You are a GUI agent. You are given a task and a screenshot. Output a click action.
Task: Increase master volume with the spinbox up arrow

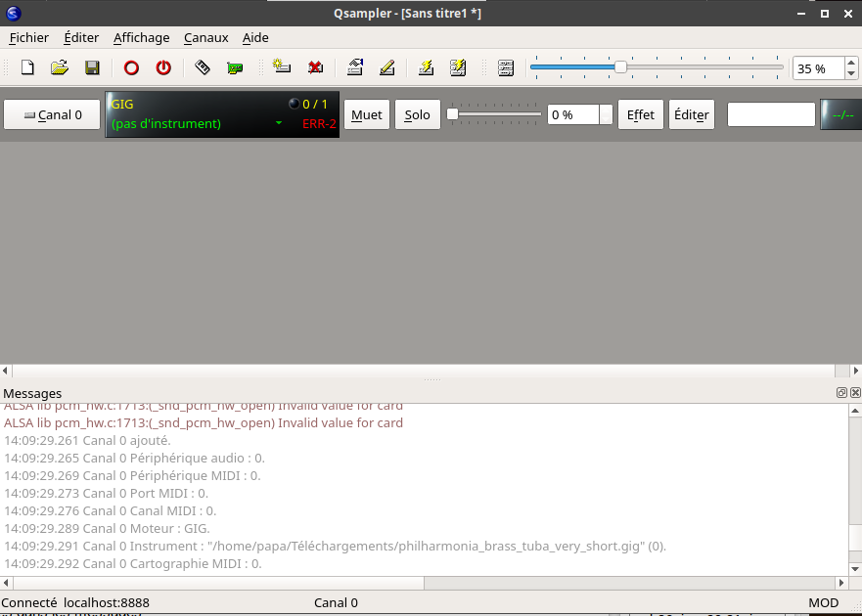pos(851,63)
